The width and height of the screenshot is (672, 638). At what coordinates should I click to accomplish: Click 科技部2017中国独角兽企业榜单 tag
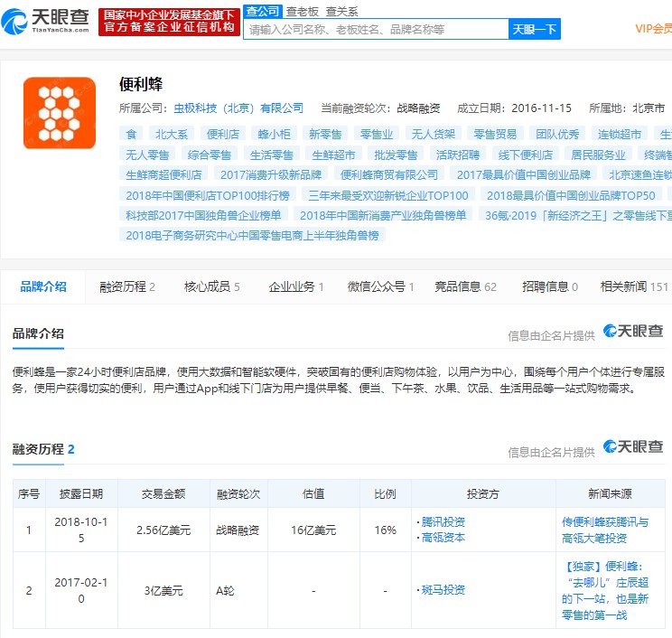(x=203, y=215)
